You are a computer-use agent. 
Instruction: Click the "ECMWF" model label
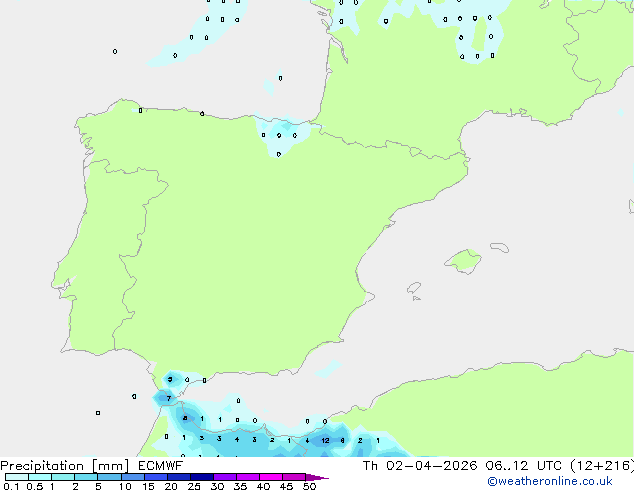(x=161, y=466)
